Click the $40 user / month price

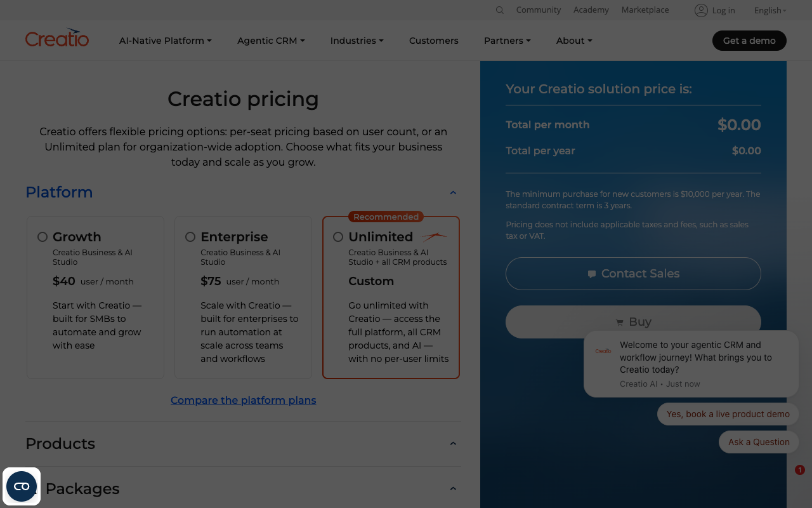tap(93, 281)
